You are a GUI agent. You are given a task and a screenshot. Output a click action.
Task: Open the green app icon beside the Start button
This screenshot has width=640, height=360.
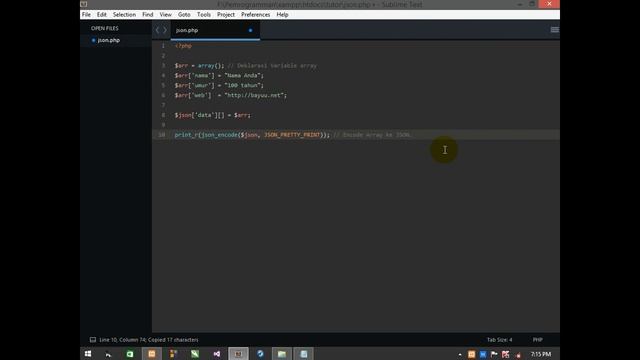pos(130,354)
